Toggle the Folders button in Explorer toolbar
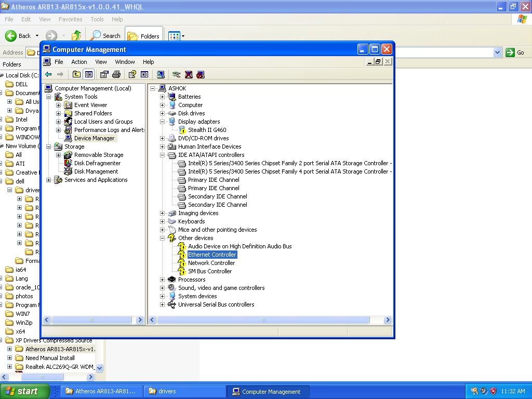 (x=144, y=36)
